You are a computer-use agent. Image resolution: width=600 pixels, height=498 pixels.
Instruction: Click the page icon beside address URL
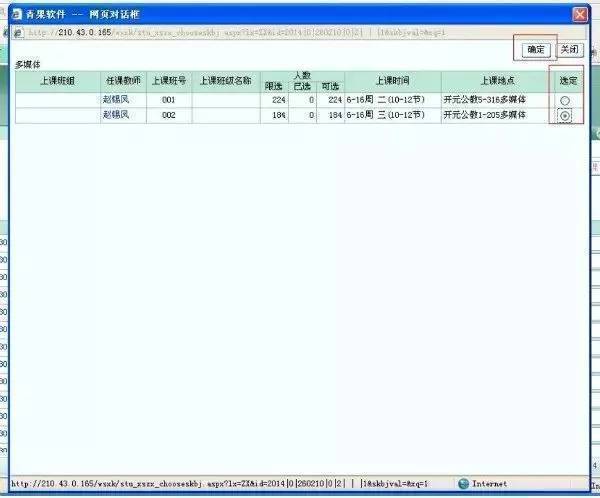[x=19, y=33]
